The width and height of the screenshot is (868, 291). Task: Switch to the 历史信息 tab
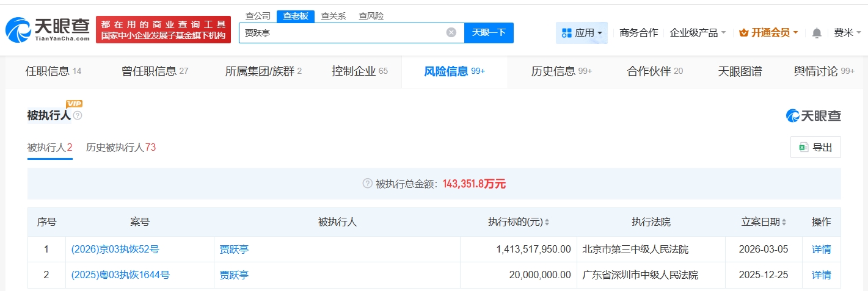(x=562, y=71)
